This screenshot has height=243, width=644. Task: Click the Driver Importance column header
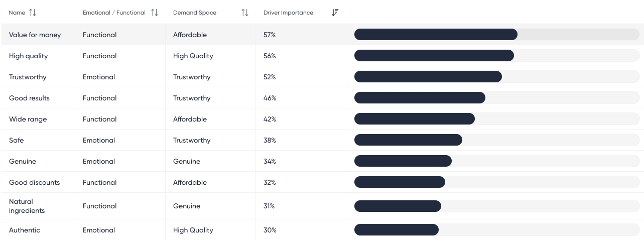tap(288, 13)
